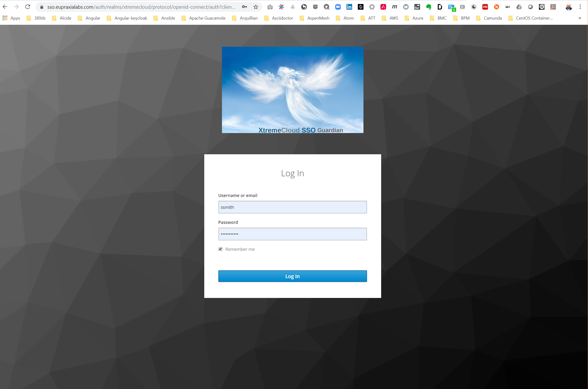Open the LinkedIn extension icon
The image size is (588, 389).
coord(349,7)
